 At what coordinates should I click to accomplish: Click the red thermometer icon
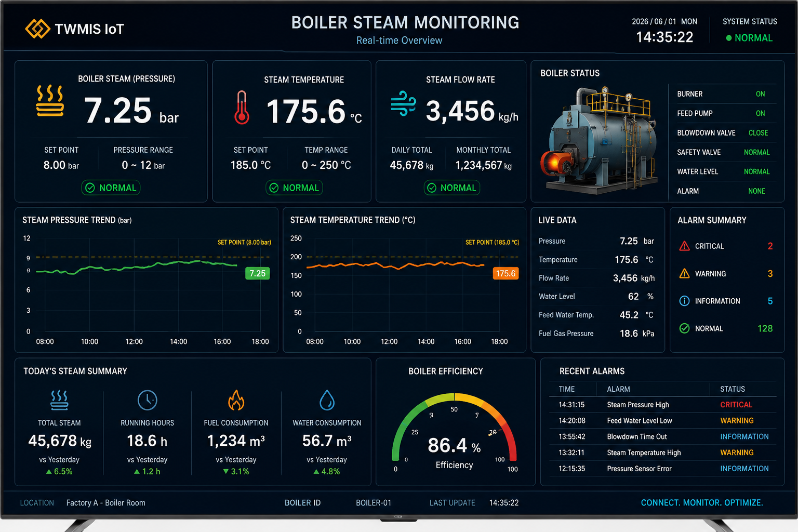pos(241,108)
